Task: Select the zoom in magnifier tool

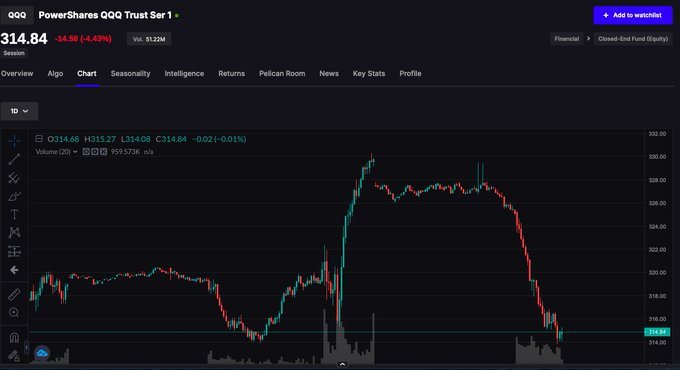Action: click(14, 313)
